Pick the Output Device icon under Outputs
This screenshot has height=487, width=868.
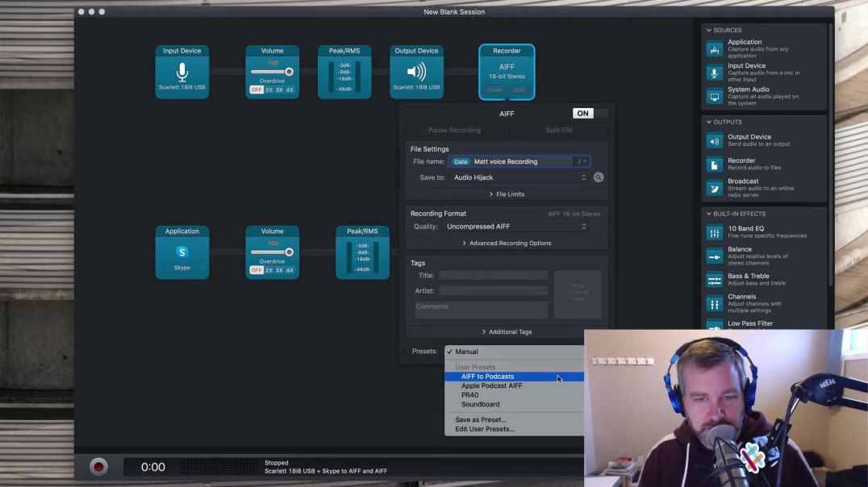(714, 140)
